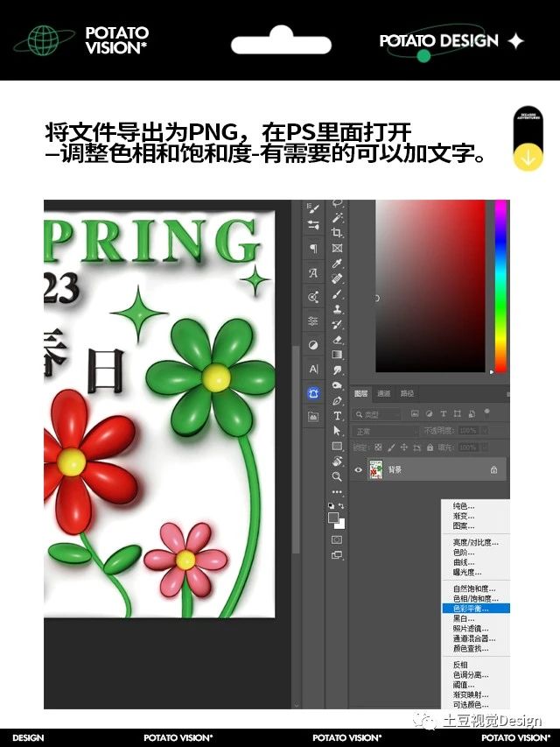Click the rainbow hue slider bar
This screenshot has width=560, height=747.
pos(500,285)
